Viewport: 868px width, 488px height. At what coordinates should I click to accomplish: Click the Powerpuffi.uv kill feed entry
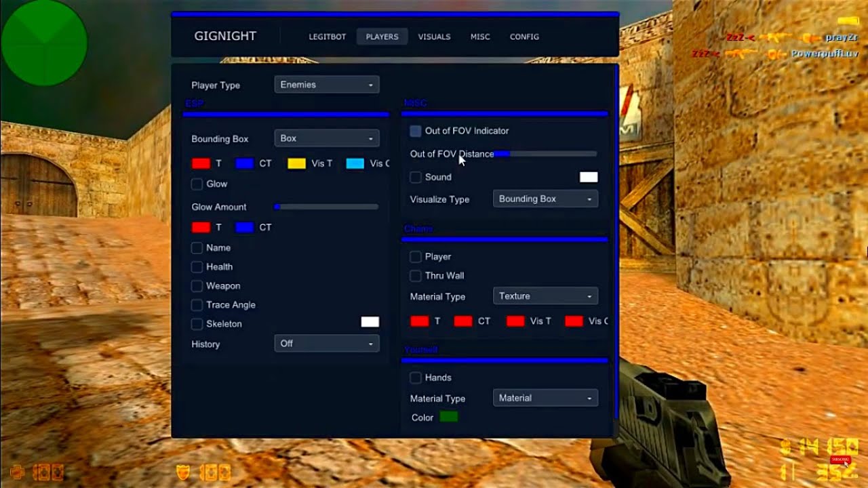coord(775,54)
